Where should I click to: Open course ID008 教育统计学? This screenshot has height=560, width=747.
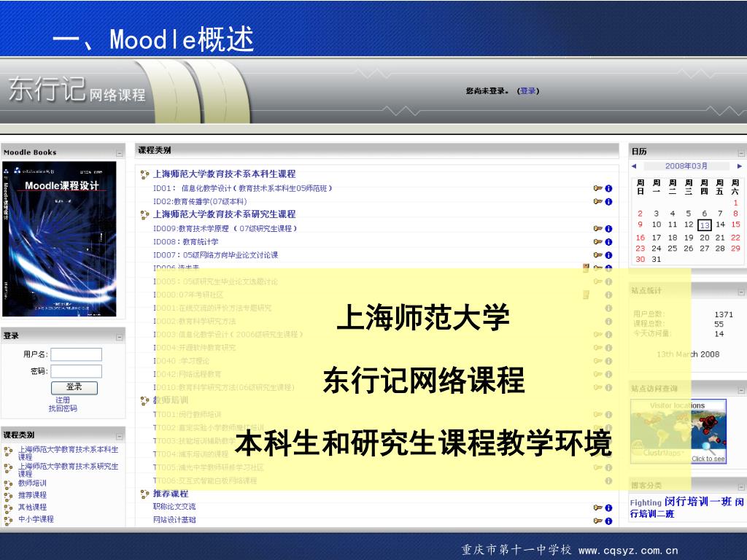[186, 242]
